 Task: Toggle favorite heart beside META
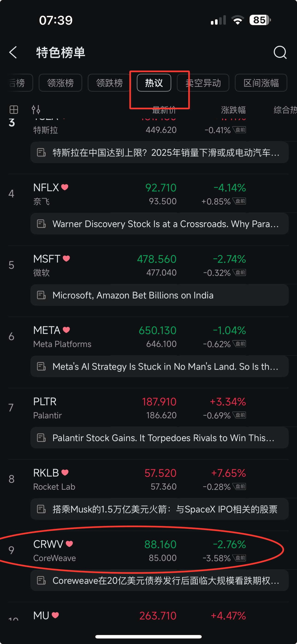(66, 330)
